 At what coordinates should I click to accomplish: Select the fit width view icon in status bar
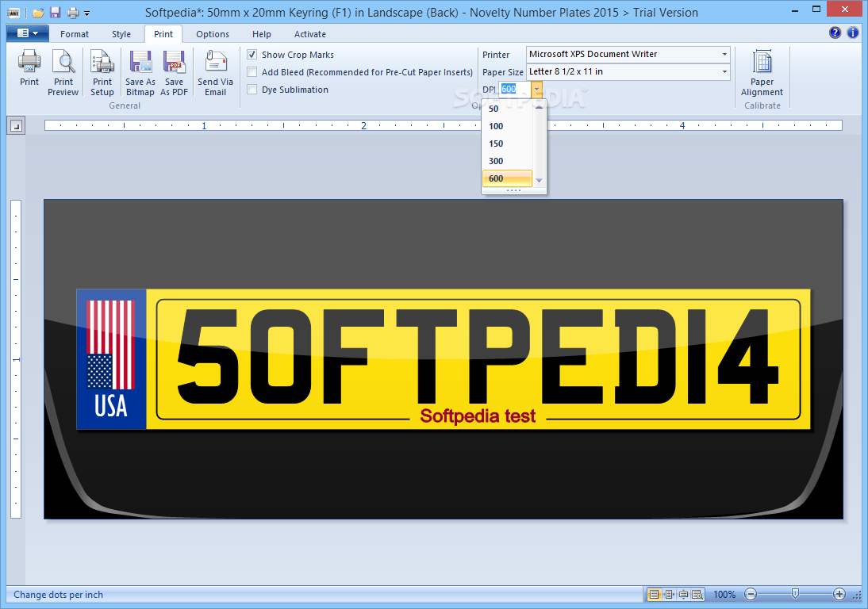click(x=670, y=595)
